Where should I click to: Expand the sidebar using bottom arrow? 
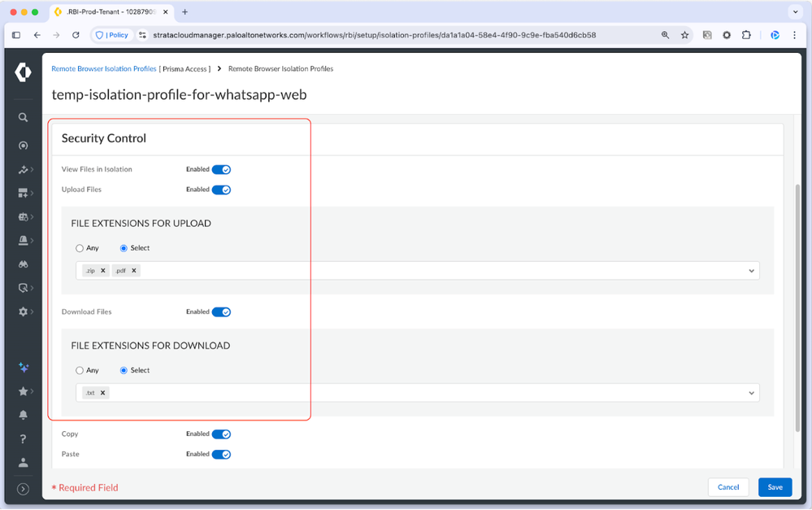coord(23,489)
